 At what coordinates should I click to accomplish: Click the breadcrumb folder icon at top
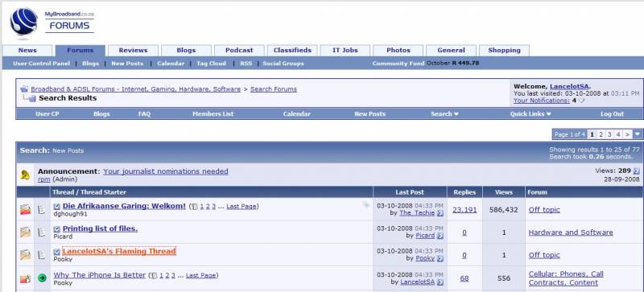(x=24, y=89)
